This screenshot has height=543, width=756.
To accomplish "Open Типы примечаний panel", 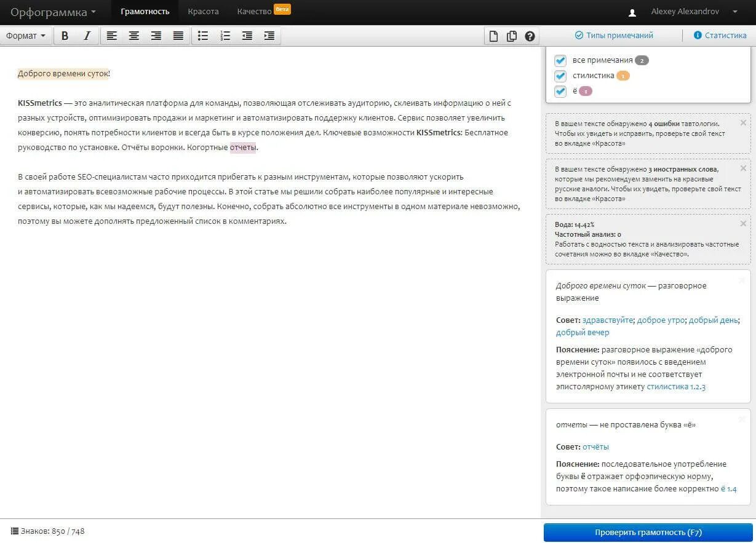I will (614, 36).
